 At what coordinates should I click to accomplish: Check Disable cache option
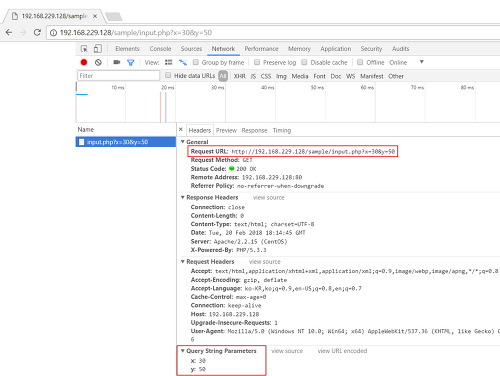tap(304, 62)
